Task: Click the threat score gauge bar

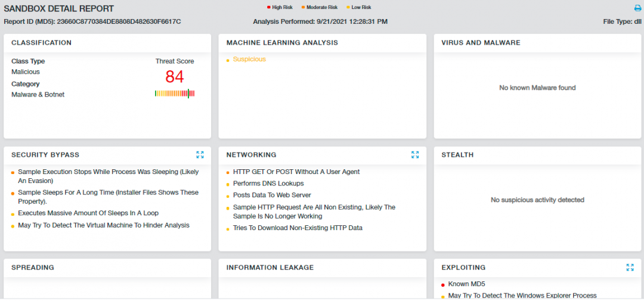Action: click(x=175, y=94)
